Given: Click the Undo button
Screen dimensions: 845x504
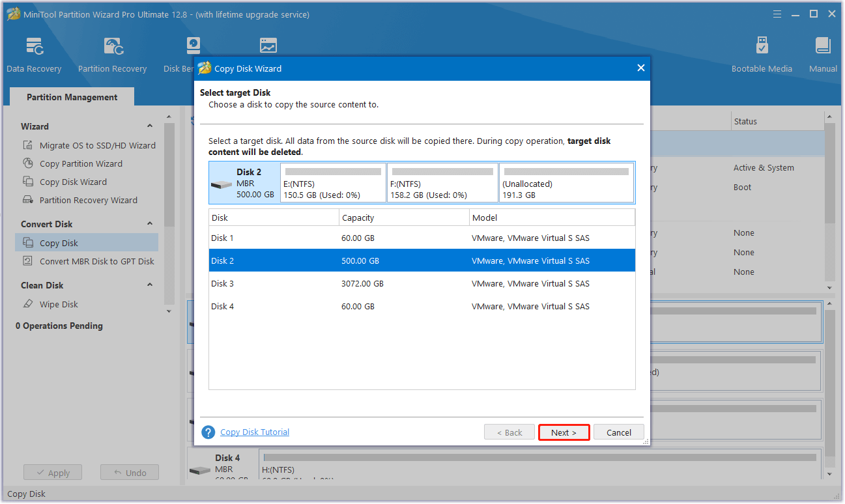Looking at the screenshot, I should tap(130, 473).
